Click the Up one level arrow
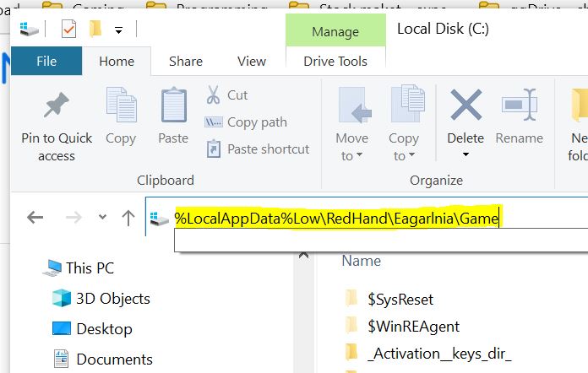 coord(128,218)
